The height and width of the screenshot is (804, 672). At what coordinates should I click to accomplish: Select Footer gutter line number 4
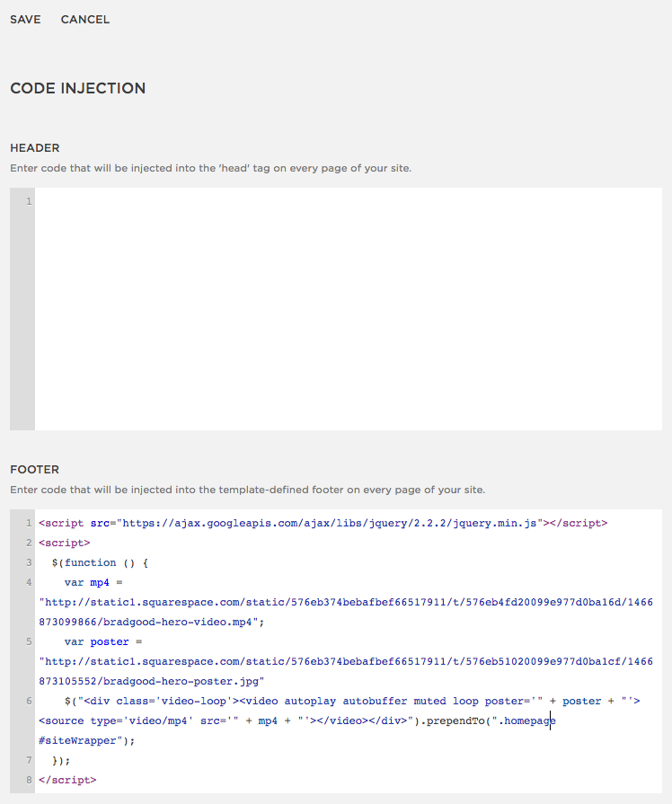(29, 582)
